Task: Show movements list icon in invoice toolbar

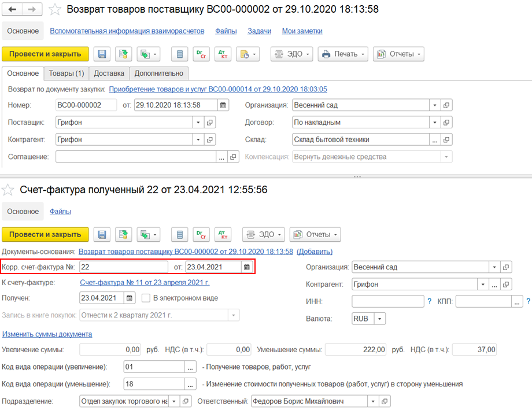Action: pyautogui.click(x=180, y=235)
